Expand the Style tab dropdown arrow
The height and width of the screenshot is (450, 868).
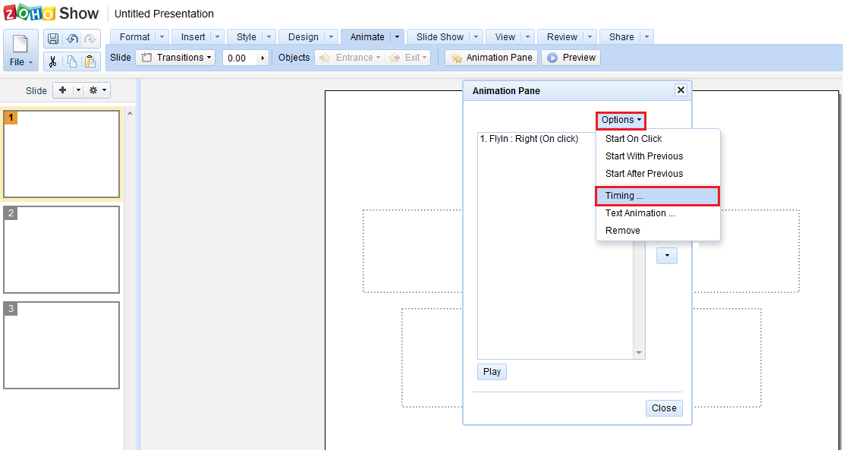[269, 37]
